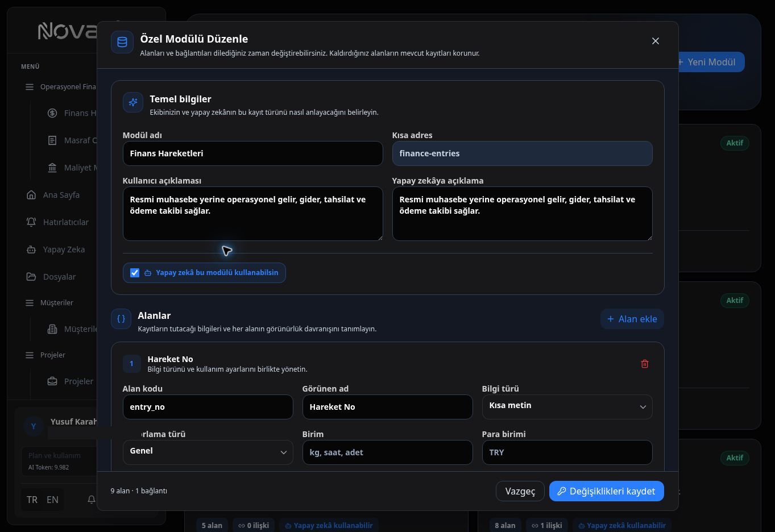Image resolution: width=775 pixels, height=532 pixels.
Task: Add a new field with Alan ekle
Action: click(632, 319)
